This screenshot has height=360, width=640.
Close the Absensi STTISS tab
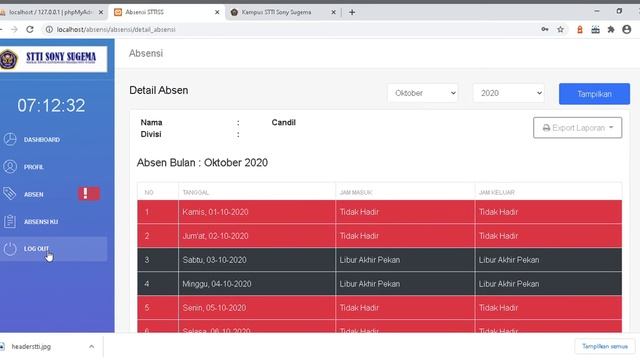point(217,12)
